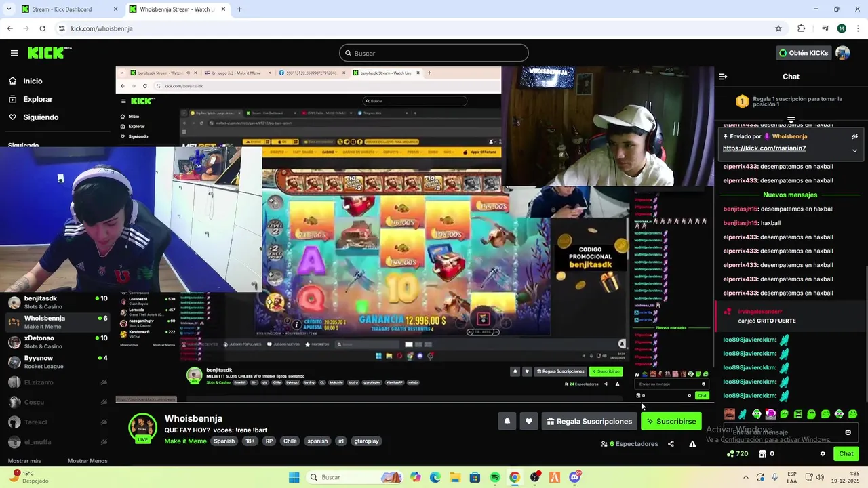
Task: Click the 18+ tag
Action: pos(250,441)
